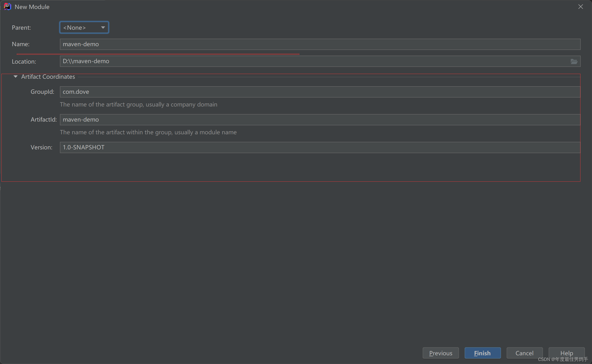Select <None> as the parent module

[75, 27]
